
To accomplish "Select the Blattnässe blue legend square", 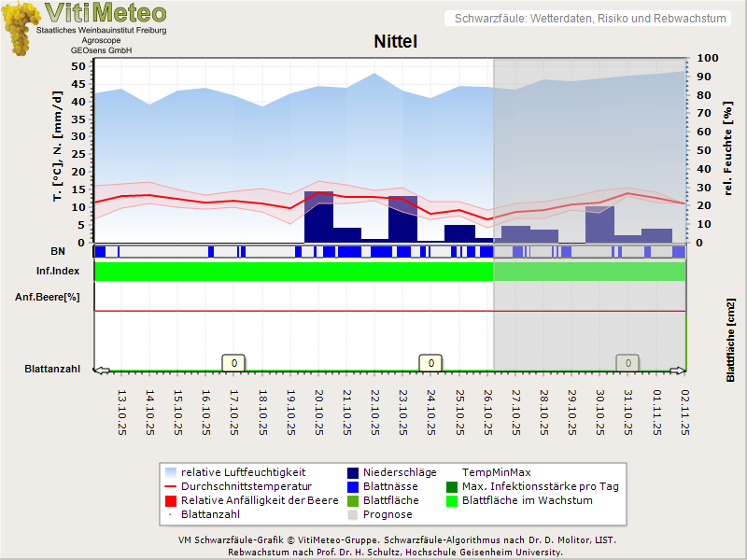I will 354,486.
